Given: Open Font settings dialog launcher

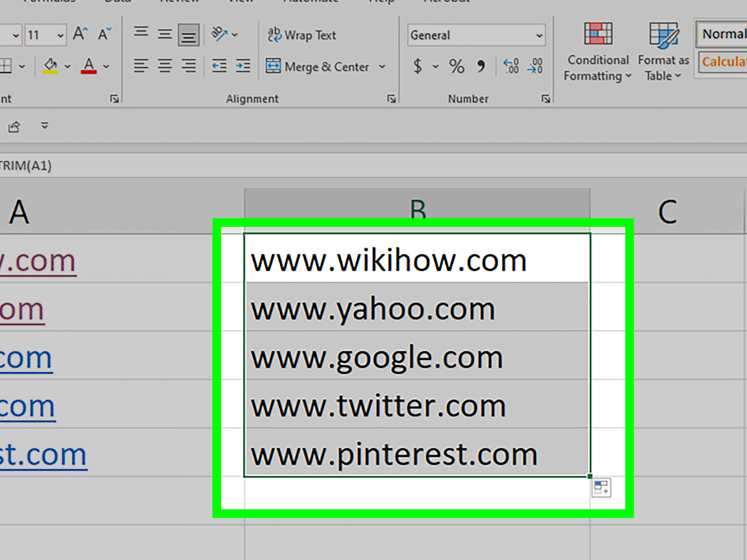Looking at the screenshot, I should coord(114,99).
